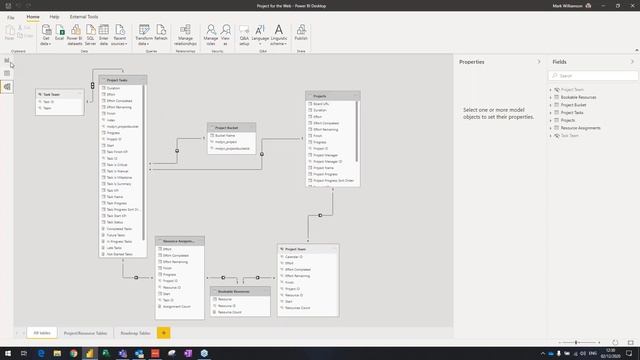The height and width of the screenshot is (360, 640).
Task: Collapse the Properties pane
Action: pyautogui.click(x=539, y=62)
